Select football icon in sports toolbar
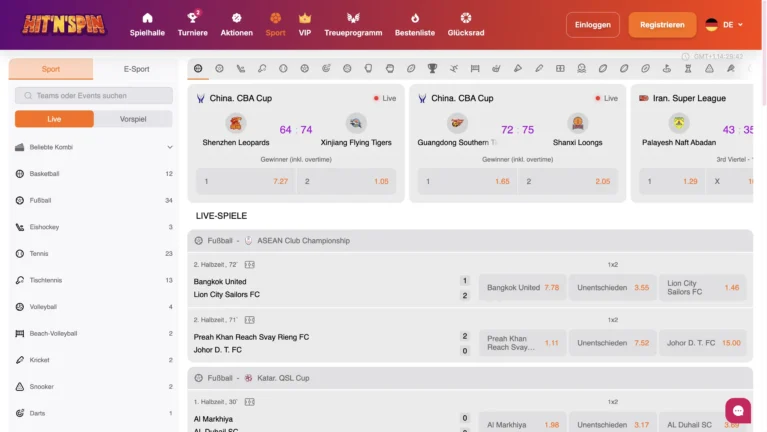Viewport: 767px width, 432px height. pos(219,68)
